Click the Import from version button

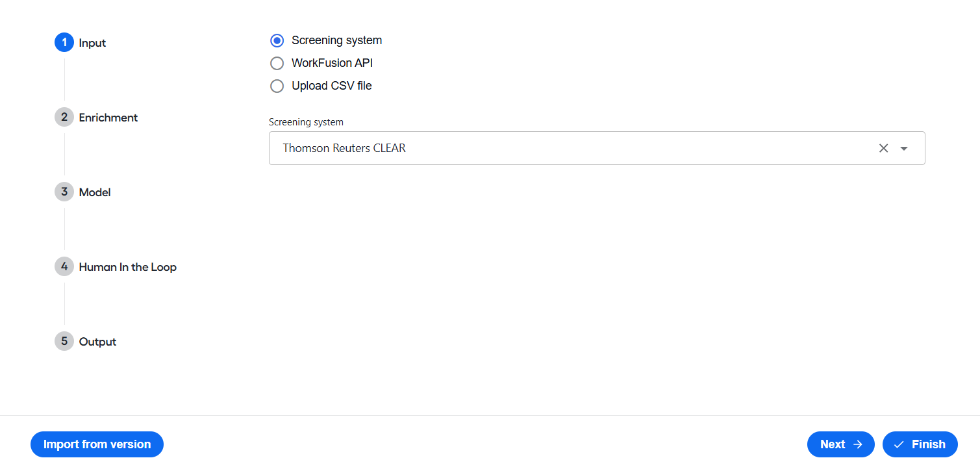(x=97, y=444)
